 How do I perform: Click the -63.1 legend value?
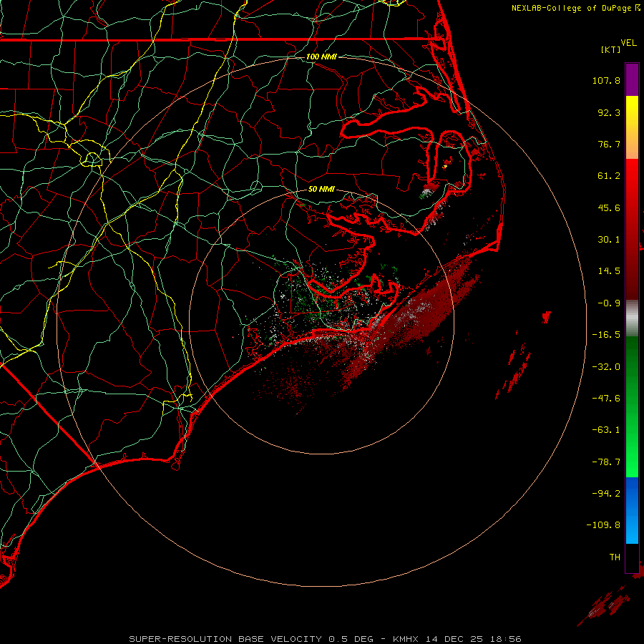606,430
